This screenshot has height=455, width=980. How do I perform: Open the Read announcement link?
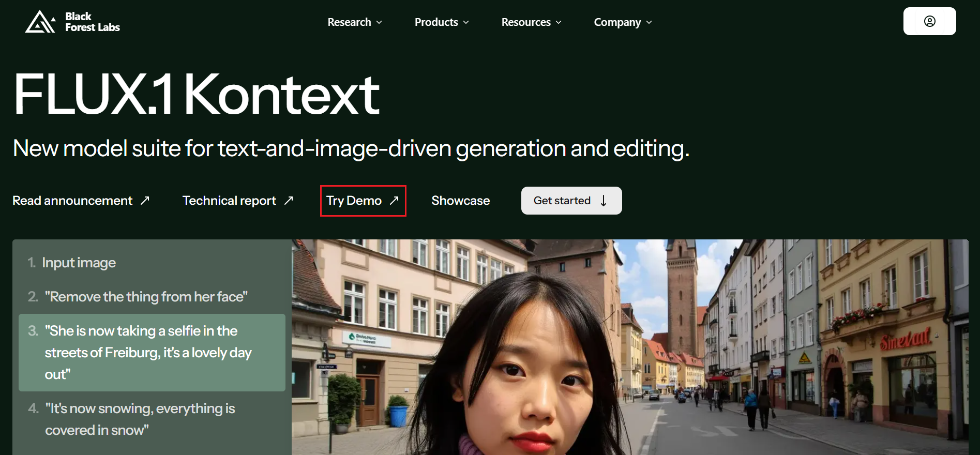81,201
